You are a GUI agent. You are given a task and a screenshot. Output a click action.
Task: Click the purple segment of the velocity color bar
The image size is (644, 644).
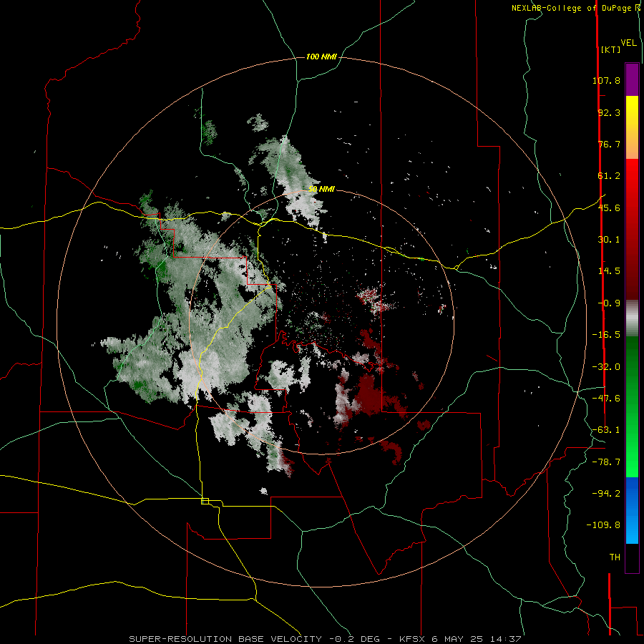click(x=632, y=79)
